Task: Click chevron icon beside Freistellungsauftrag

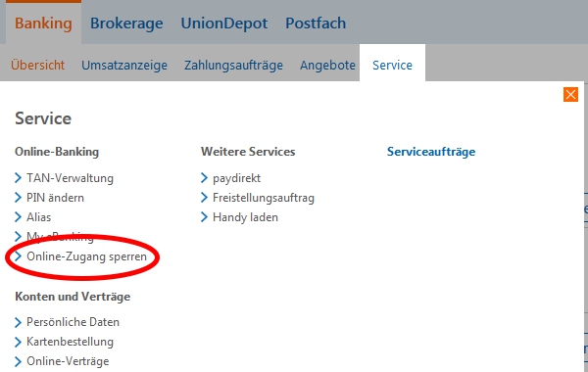Action: pos(204,198)
